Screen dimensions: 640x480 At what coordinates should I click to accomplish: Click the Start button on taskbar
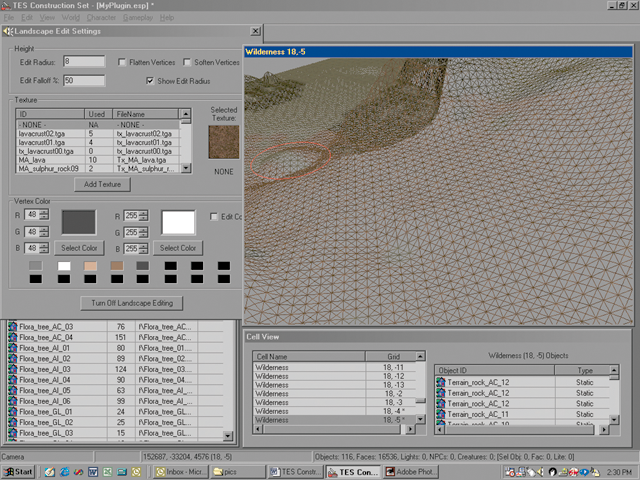coord(19,471)
